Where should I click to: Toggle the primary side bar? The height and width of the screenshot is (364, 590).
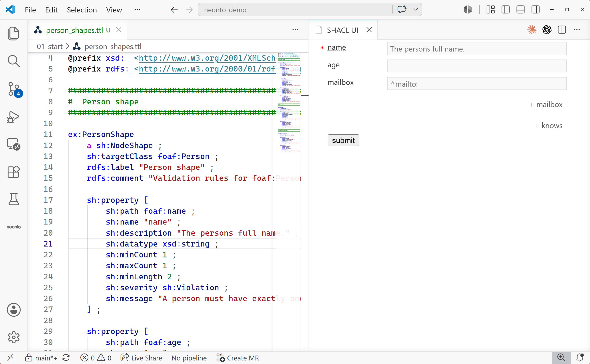click(x=505, y=10)
